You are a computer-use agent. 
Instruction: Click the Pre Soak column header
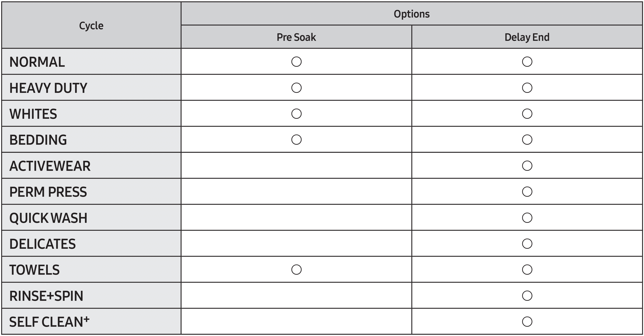296,37
